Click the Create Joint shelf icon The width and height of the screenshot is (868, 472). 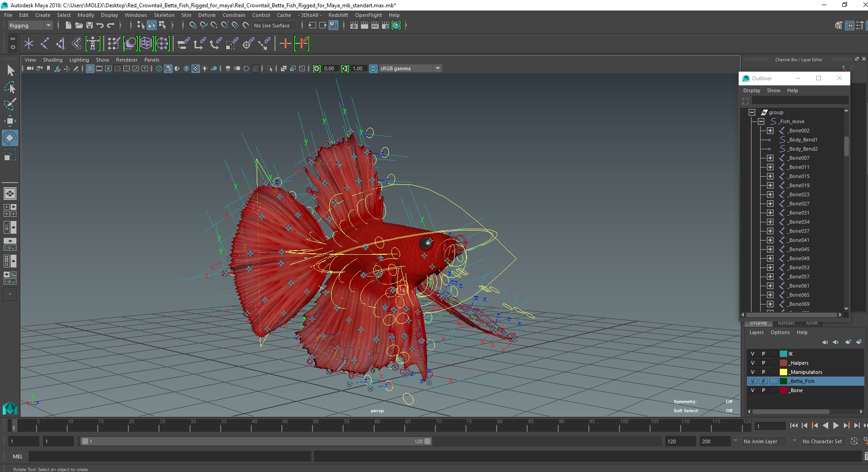45,44
